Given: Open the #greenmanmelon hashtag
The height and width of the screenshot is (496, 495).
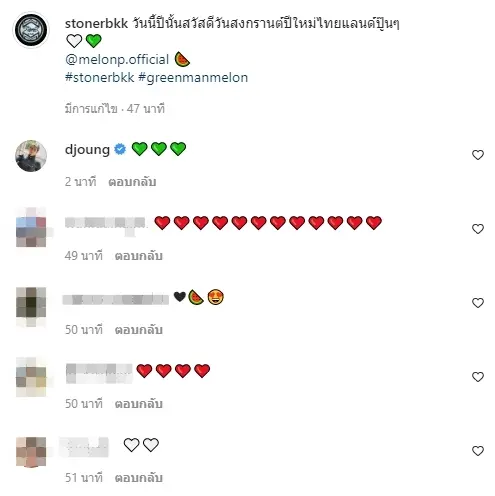Looking at the screenshot, I should coord(193,78).
